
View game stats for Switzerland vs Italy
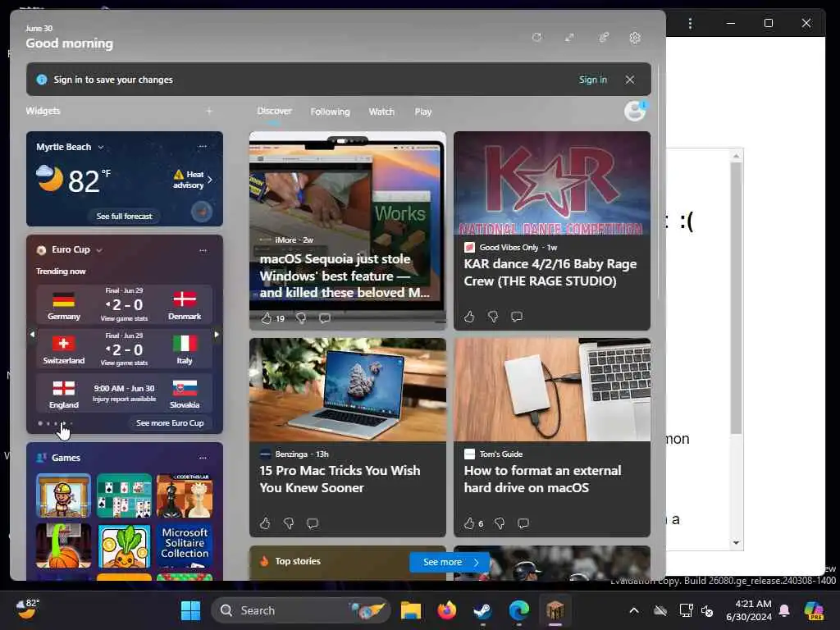[124, 363]
